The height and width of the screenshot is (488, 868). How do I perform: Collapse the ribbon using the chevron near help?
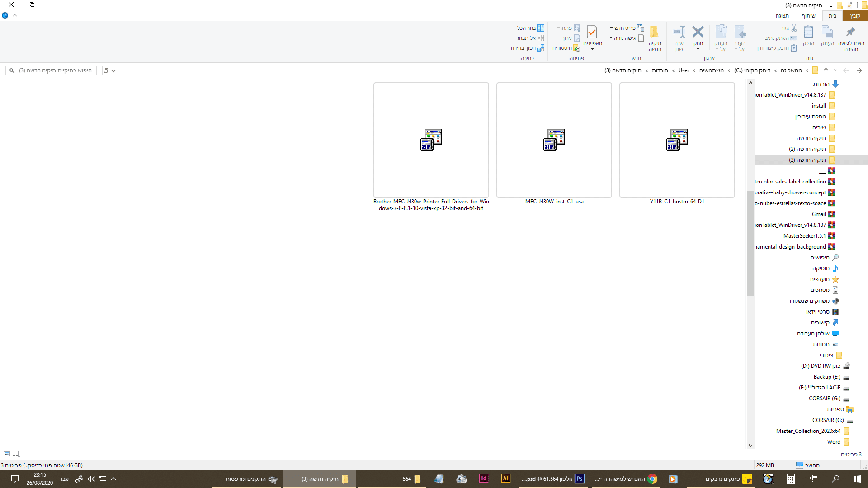[15, 15]
